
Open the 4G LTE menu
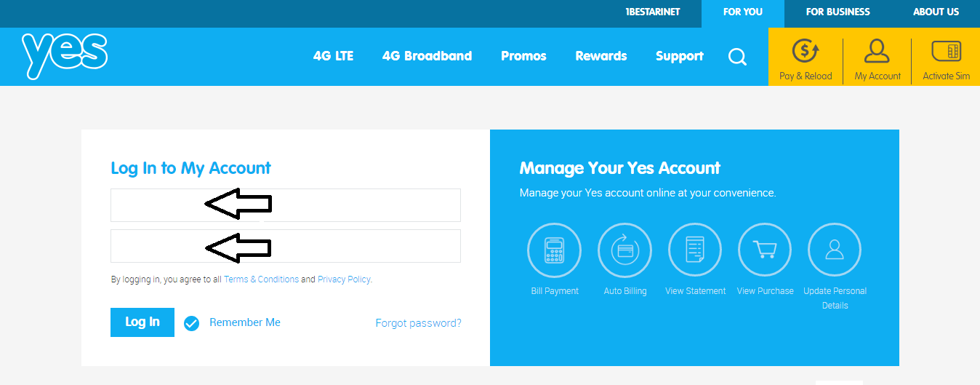333,56
